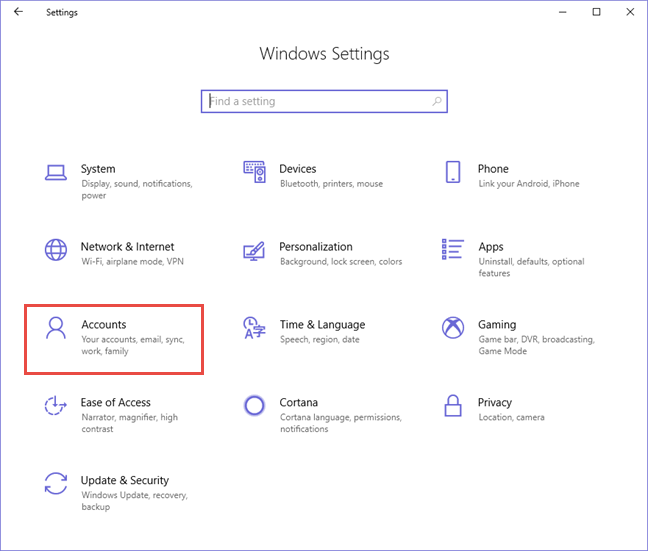Close the Settings window
This screenshot has width=648, height=551.
(630, 12)
